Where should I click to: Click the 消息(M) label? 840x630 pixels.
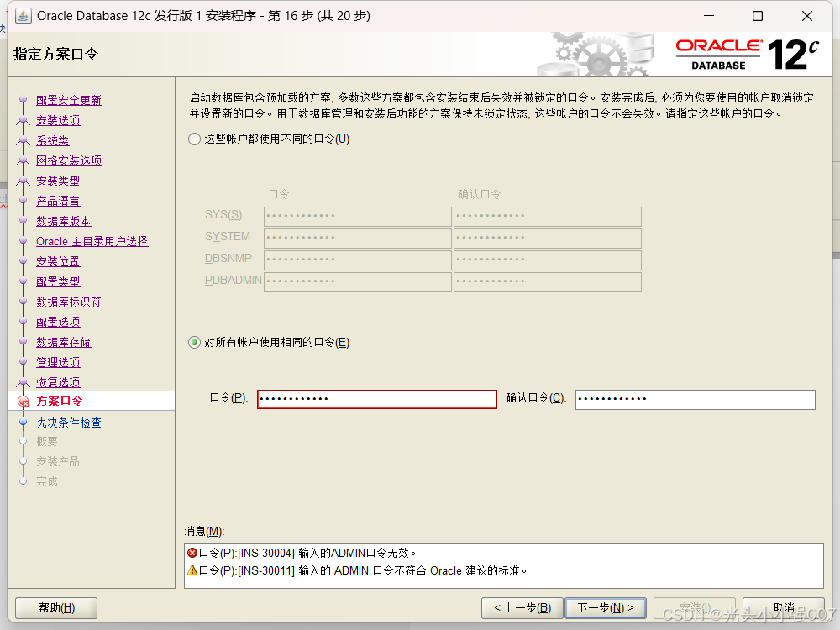click(204, 532)
